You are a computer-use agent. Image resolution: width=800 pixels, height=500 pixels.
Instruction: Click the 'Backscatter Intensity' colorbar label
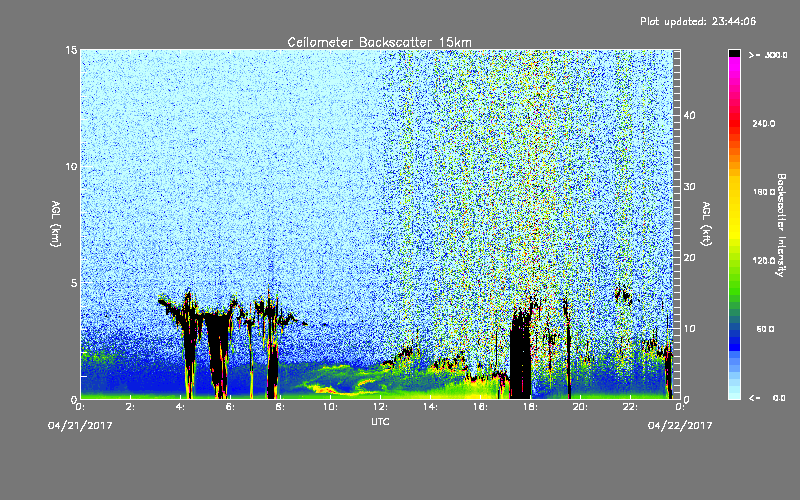[781, 225]
